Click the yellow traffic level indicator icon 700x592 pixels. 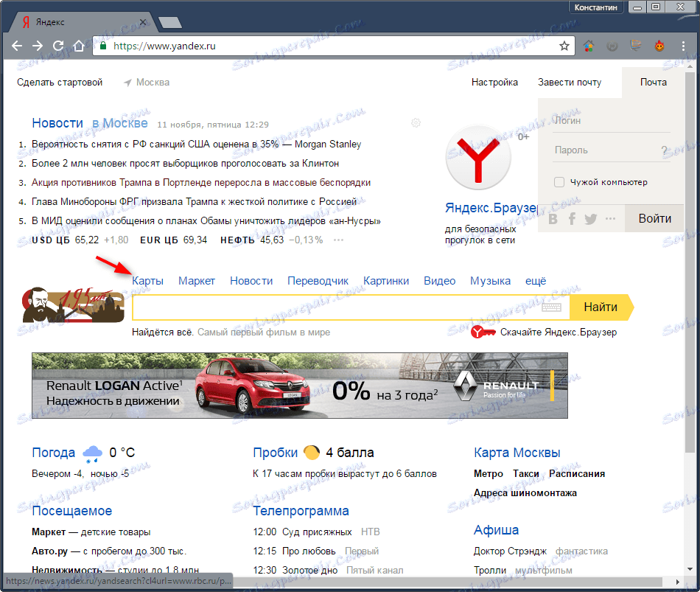click(x=312, y=453)
